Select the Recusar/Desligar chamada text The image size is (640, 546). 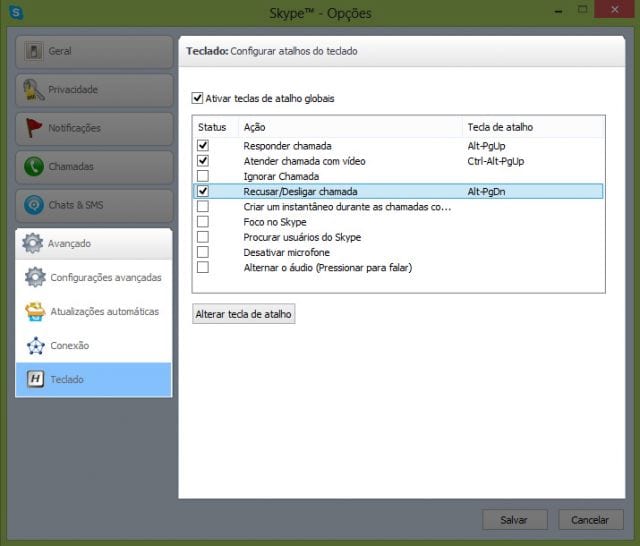pyautogui.click(x=300, y=191)
